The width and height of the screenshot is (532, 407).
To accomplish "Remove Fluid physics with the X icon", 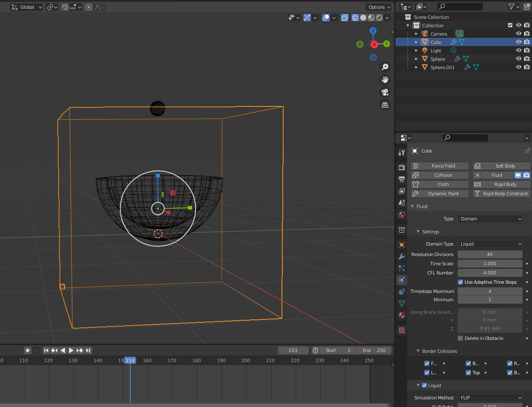I will point(478,175).
